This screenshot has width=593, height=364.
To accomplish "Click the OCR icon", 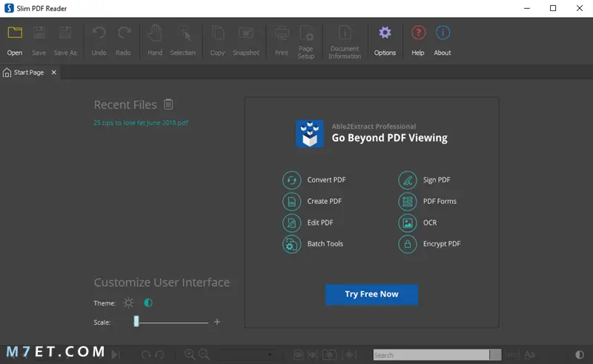I will click(407, 223).
